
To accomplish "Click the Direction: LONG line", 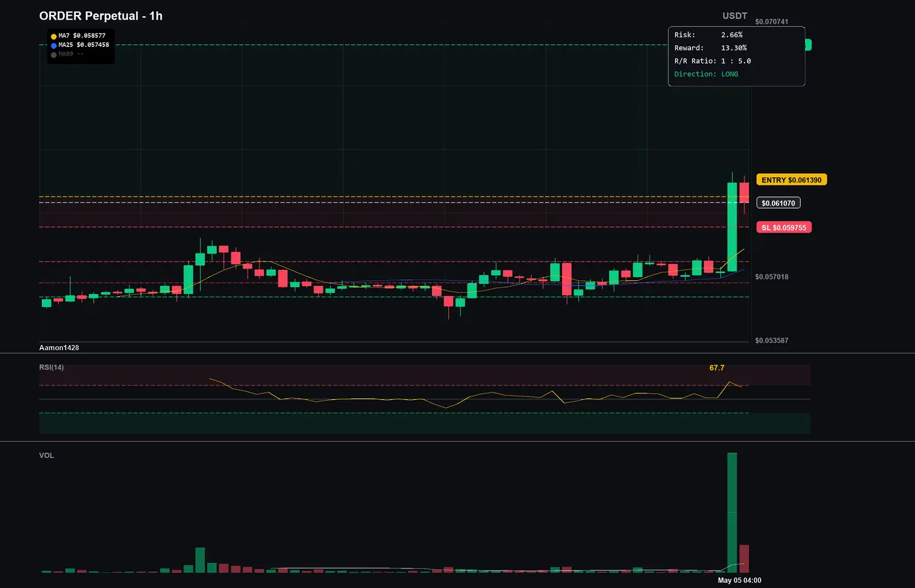I will [x=707, y=74].
